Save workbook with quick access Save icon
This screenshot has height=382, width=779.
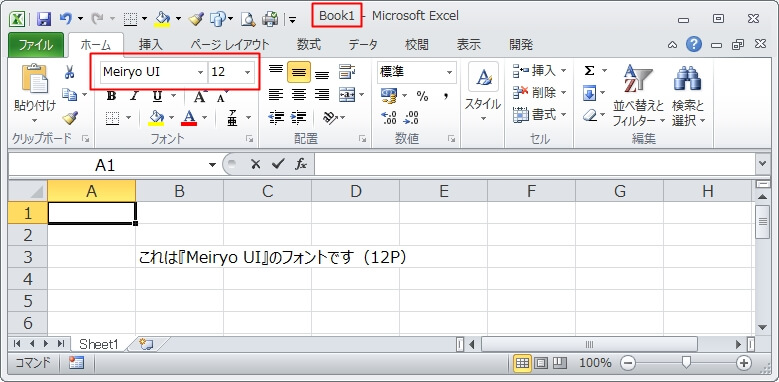(44, 19)
